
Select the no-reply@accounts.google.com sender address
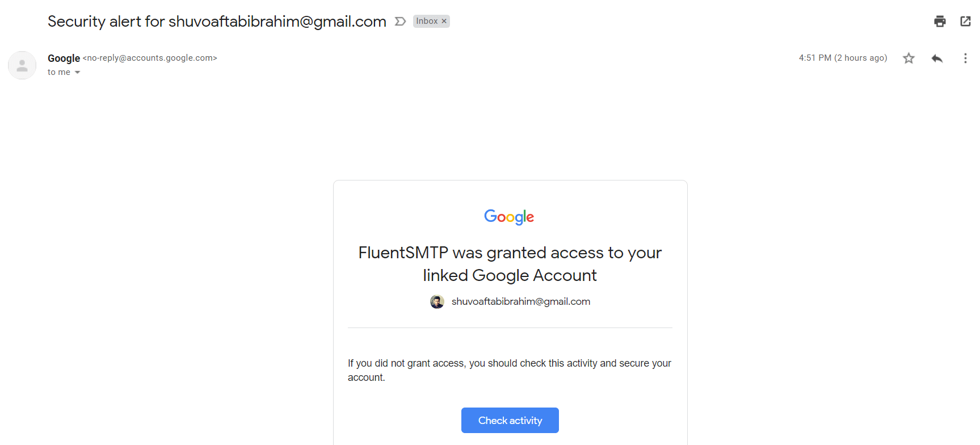coord(150,58)
